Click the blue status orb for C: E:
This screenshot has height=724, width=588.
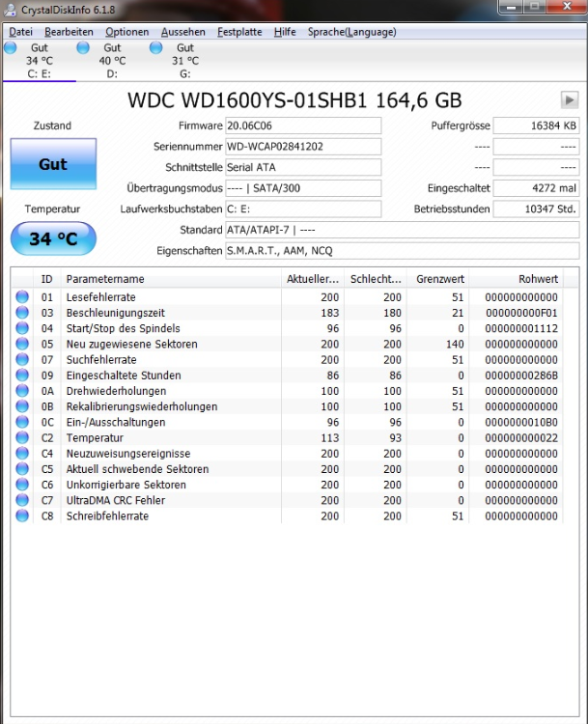pos(11,47)
